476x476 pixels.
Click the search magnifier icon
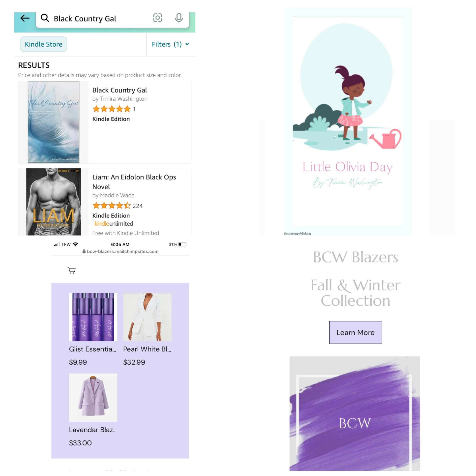45,18
